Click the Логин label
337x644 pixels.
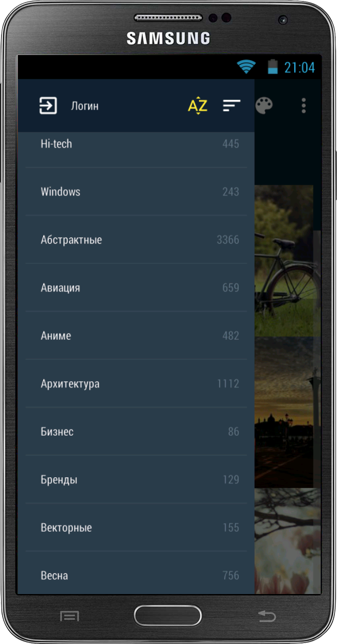point(85,106)
